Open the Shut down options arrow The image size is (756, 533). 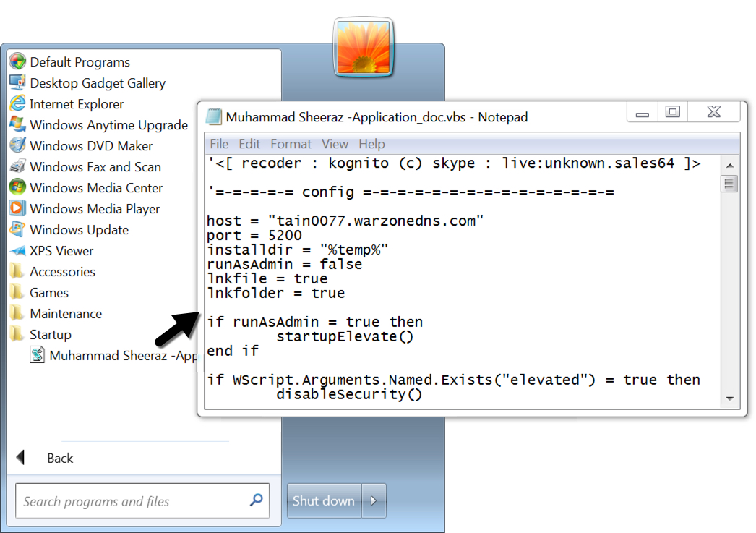coord(374,500)
